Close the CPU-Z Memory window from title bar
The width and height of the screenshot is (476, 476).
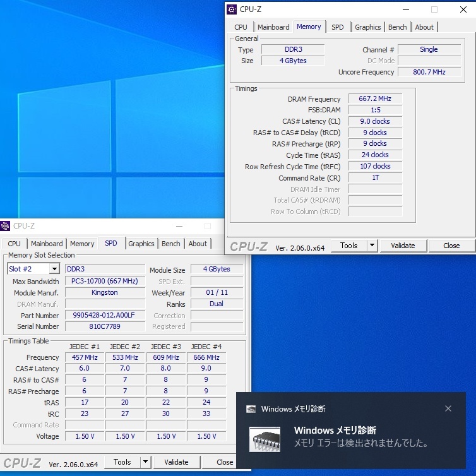pos(462,9)
